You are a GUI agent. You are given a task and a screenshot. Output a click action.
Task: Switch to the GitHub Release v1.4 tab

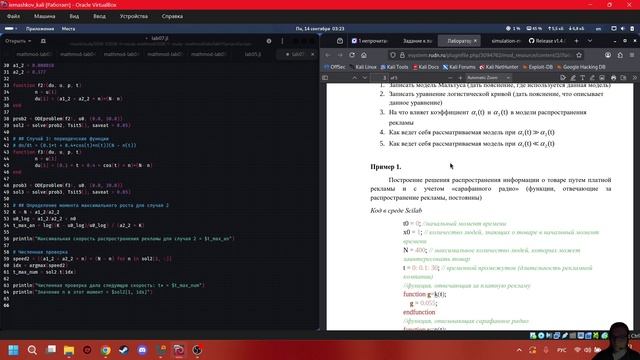coord(546,41)
